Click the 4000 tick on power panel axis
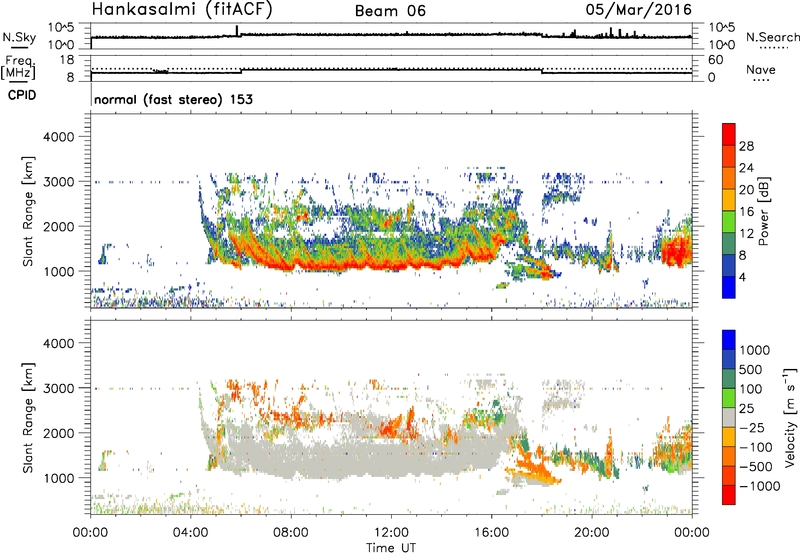The width and height of the screenshot is (800, 554). pyautogui.click(x=59, y=137)
